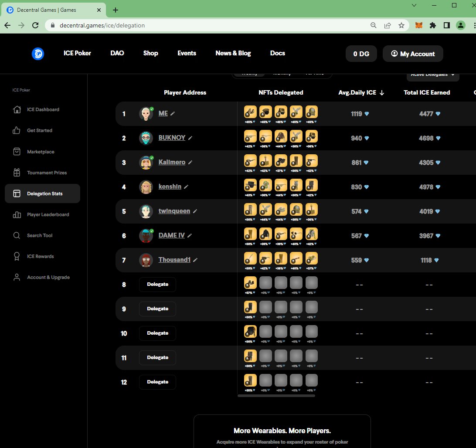Click edit pencil beside DAME IV
This screenshot has height=448, width=476.
coord(190,235)
